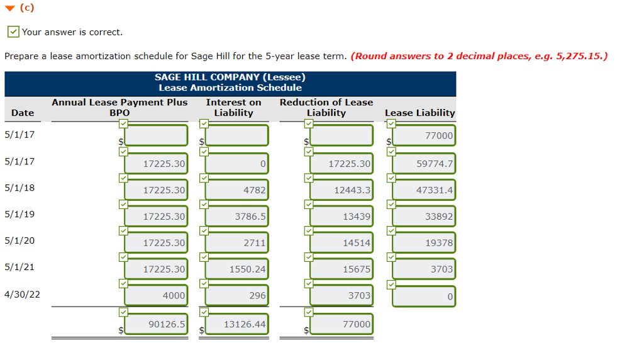Select Interest field showing 0
The width and height of the screenshot is (644, 345).
(x=236, y=164)
